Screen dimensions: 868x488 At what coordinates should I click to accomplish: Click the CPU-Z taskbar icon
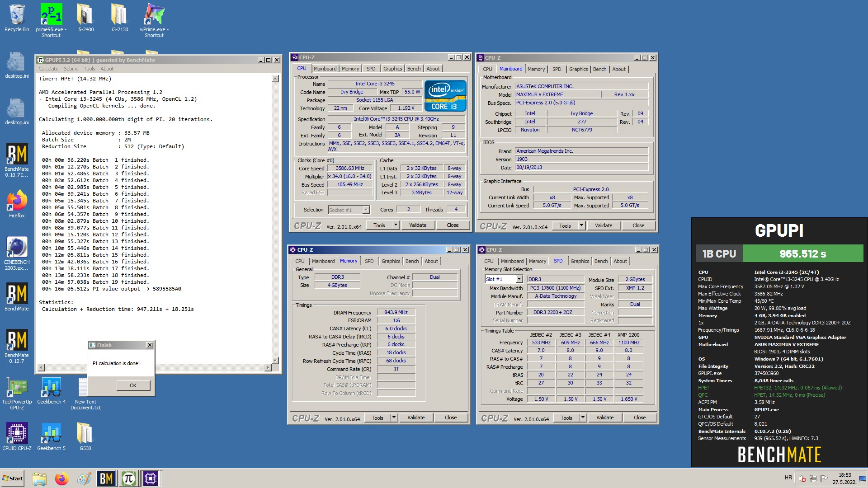[x=151, y=479]
